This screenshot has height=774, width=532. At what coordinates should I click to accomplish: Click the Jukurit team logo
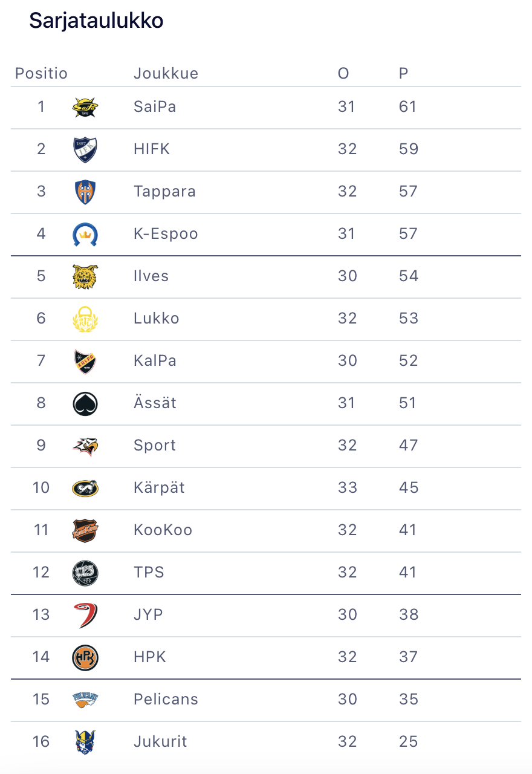point(85,743)
